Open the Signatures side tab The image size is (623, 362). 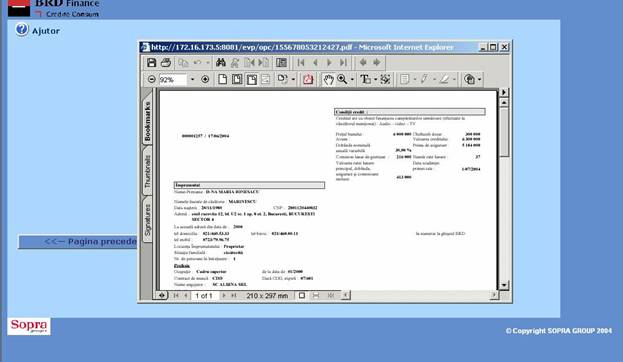pos(147,220)
